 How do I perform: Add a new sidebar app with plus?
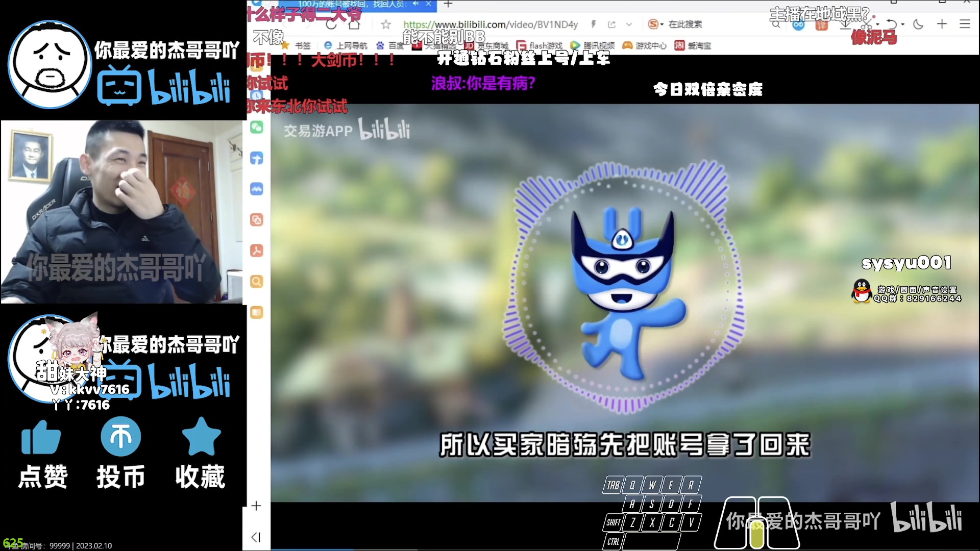point(256,506)
